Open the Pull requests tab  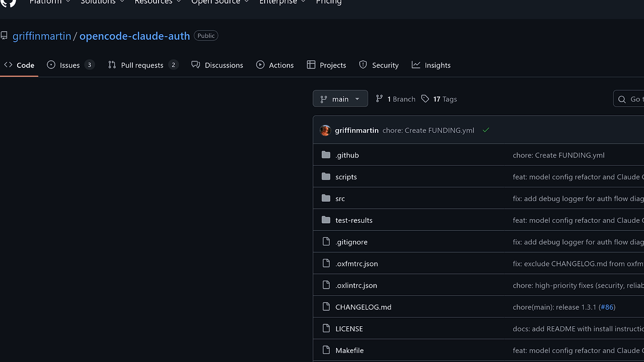(x=143, y=65)
